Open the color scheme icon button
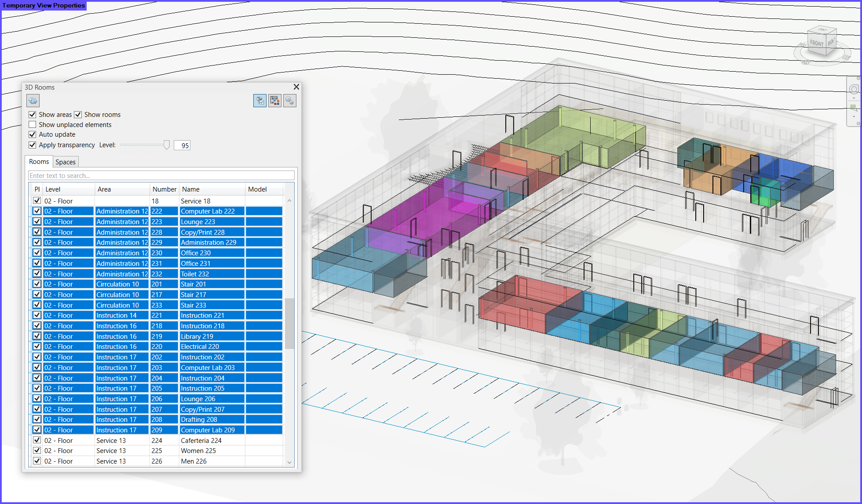This screenshot has height=504, width=862. coord(275,101)
